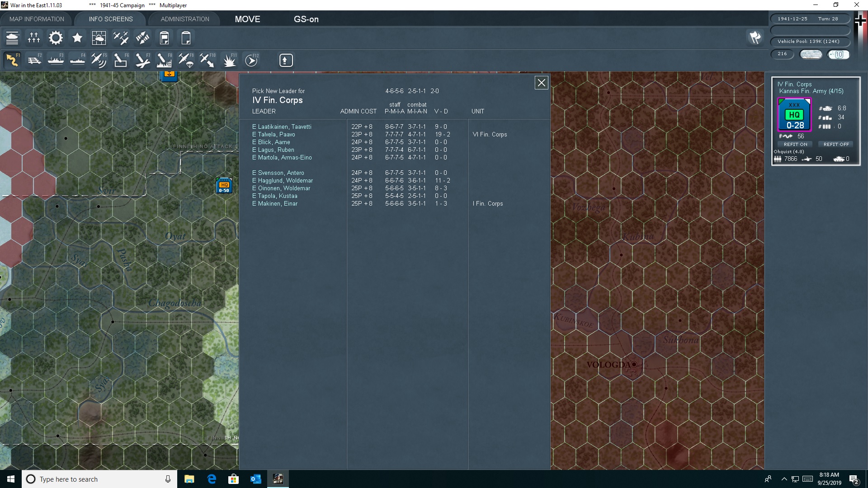This screenshot has height=488, width=868.
Task: Enable REFIT ON for IV Fin. Corps
Action: coord(795,144)
